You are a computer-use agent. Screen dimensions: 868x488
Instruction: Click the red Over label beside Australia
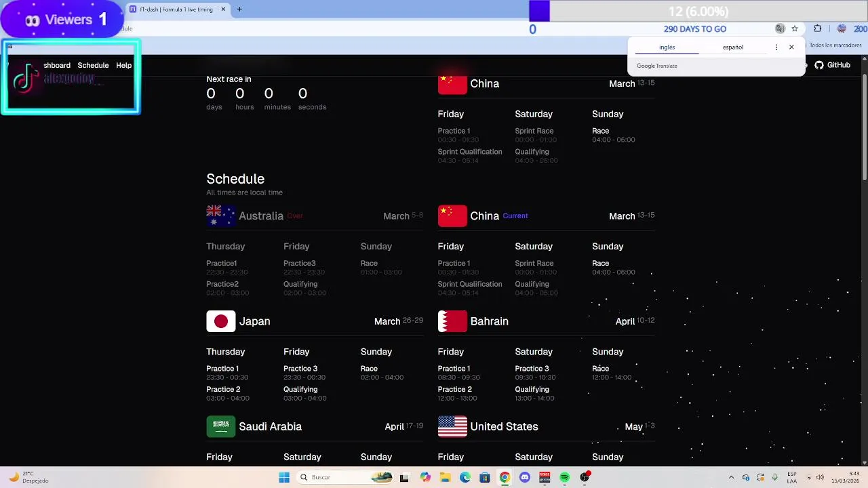point(295,216)
